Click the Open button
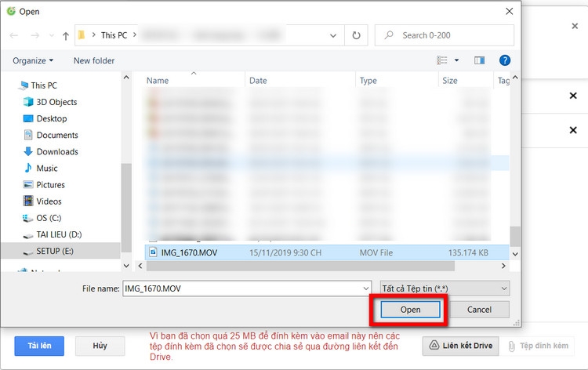588x370 pixels. point(410,310)
